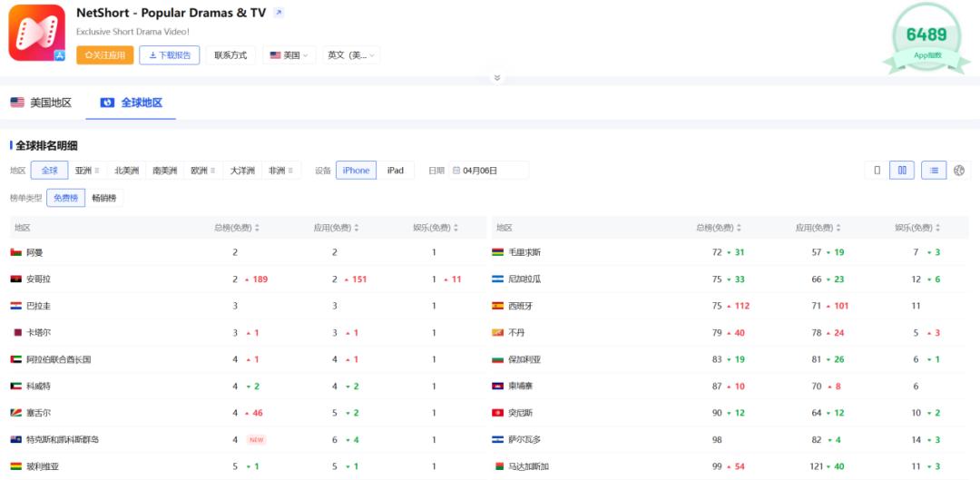
Task: Switch to the 全球地区 tab
Action: 132,103
